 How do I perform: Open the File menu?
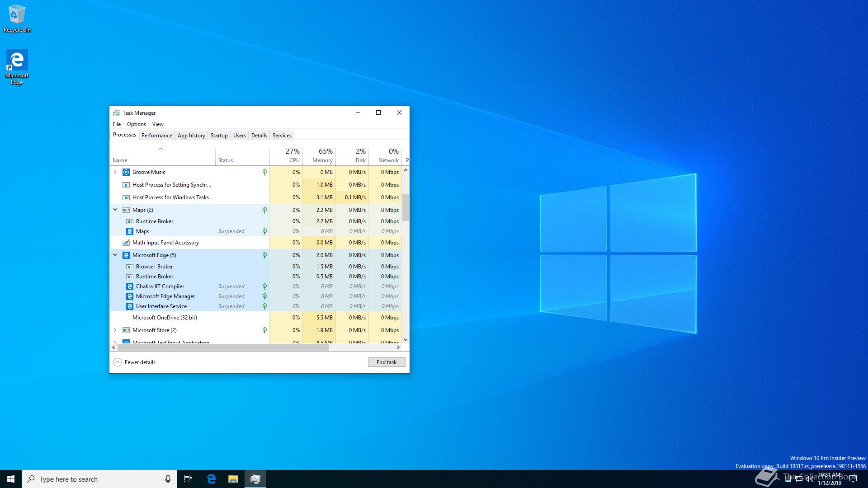(x=117, y=124)
